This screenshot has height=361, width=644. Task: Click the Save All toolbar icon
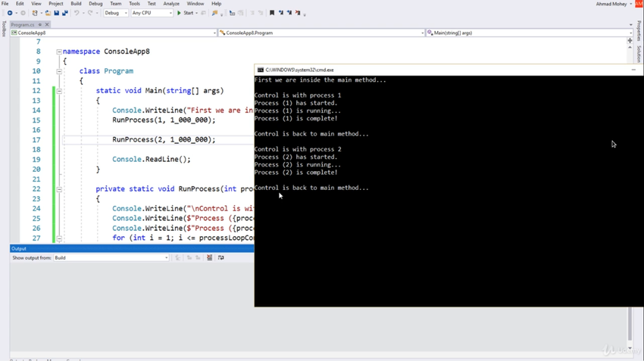(x=65, y=13)
